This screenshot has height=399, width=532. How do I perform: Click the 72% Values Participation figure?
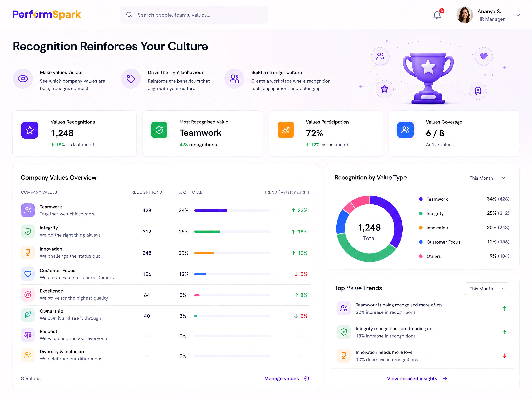coord(314,133)
